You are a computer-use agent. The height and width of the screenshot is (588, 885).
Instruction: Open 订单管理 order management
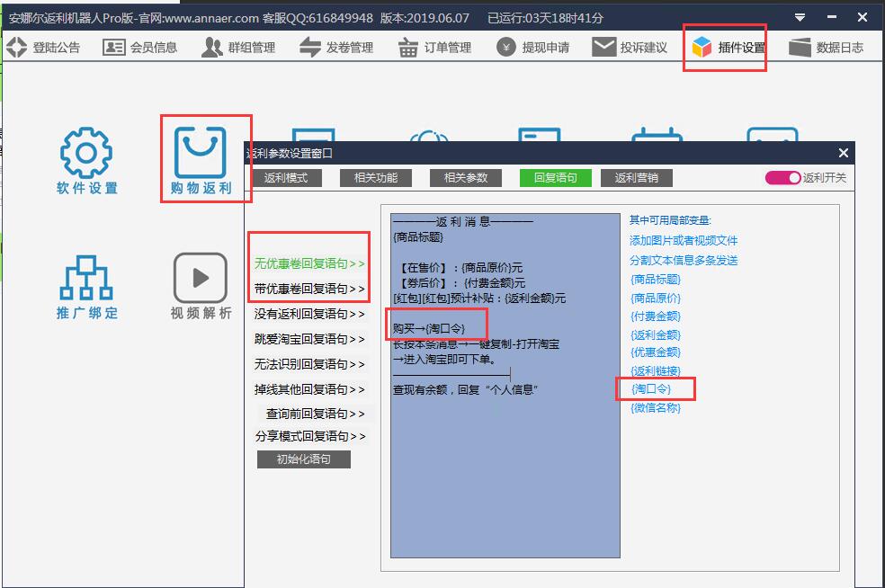click(x=434, y=48)
